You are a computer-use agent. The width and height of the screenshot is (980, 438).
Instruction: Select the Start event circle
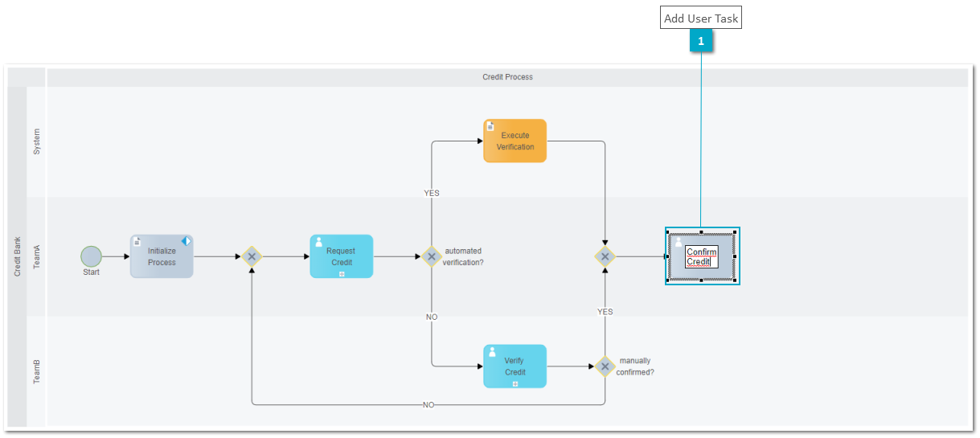click(x=92, y=256)
